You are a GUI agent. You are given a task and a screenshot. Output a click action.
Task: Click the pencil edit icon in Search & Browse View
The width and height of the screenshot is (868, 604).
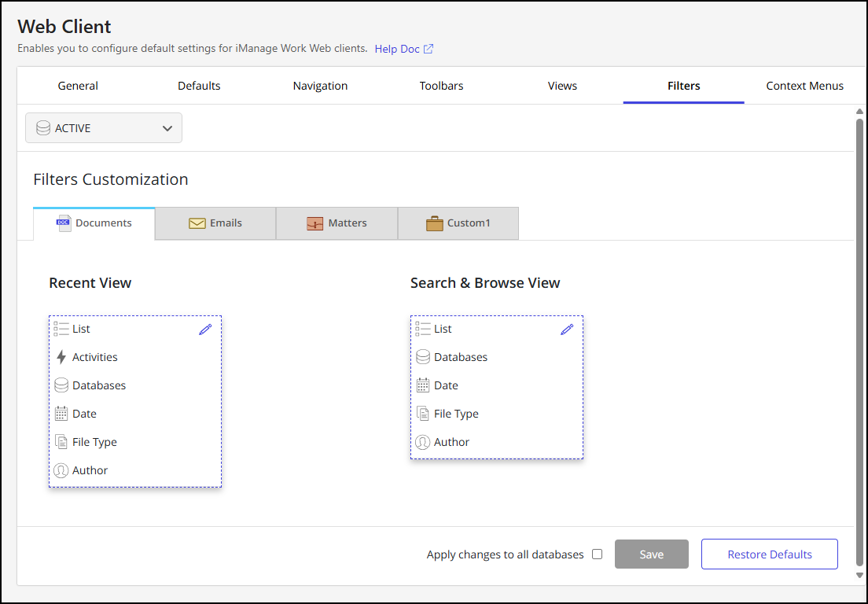567,330
